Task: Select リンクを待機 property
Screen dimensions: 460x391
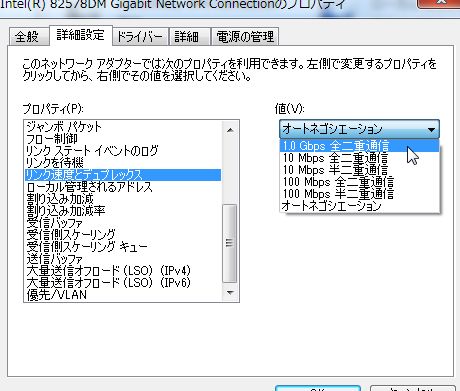Action: 123,163
